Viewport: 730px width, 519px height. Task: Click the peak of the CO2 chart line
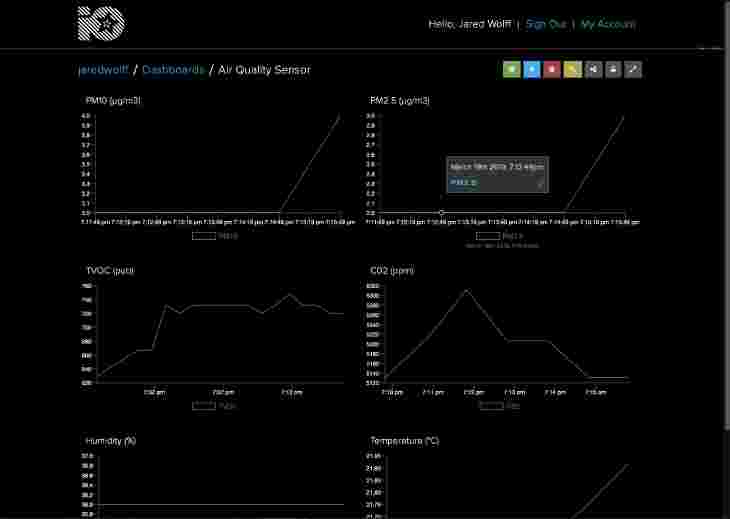pos(465,290)
